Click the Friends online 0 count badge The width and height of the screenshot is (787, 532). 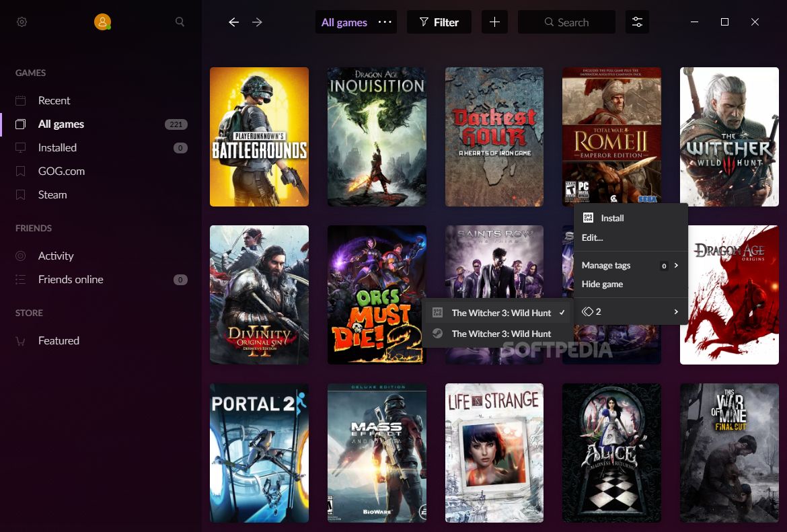(180, 280)
